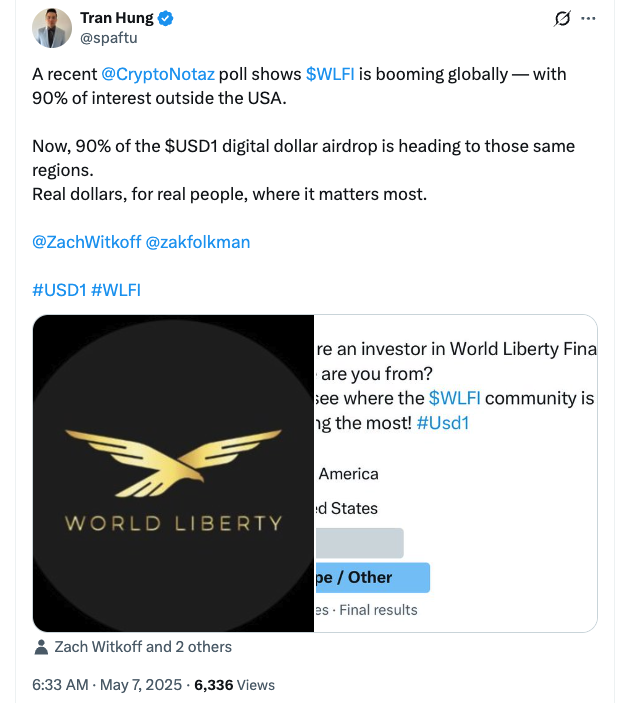Open the Grok slashed-circle icon
The height and width of the screenshot is (703, 634).
[562, 19]
